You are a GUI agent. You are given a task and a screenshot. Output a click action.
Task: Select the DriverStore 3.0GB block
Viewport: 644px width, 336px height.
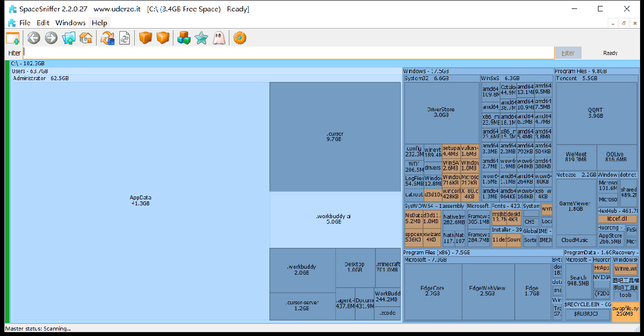click(x=441, y=112)
